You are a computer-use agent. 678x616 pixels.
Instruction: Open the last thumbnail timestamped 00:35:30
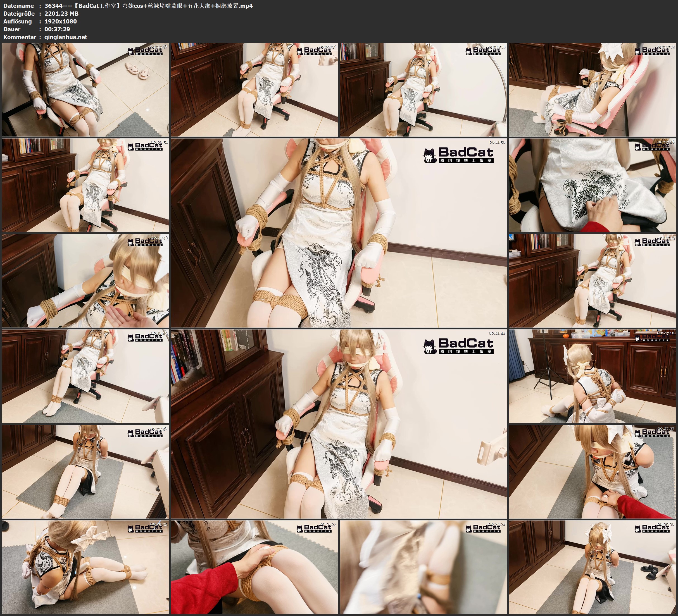click(x=593, y=567)
